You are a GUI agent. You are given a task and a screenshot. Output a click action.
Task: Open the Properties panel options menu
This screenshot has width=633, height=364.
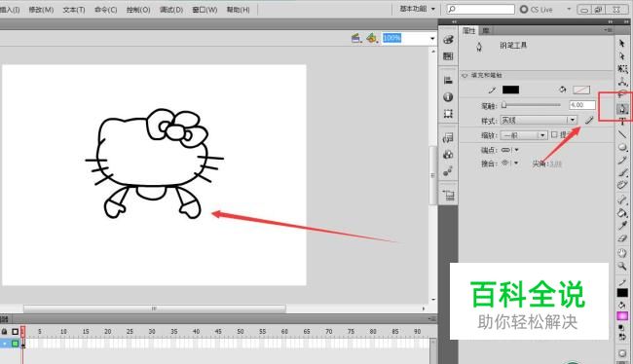click(x=608, y=30)
